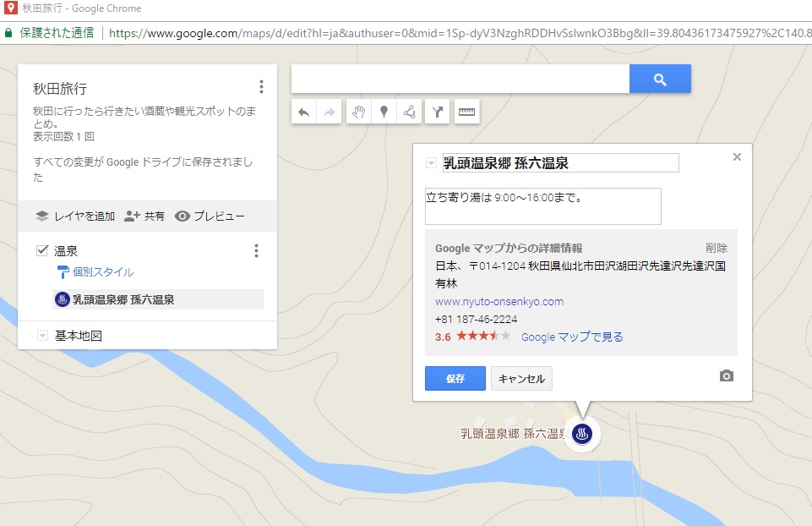Viewport: 812px width, 526px height.
Task: Click プレビュー to preview the map
Action: (210, 216)
